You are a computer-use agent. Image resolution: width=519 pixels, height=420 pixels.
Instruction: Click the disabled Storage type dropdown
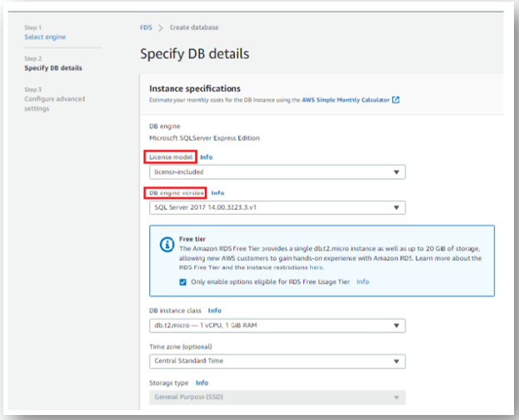tap(277, 397)
